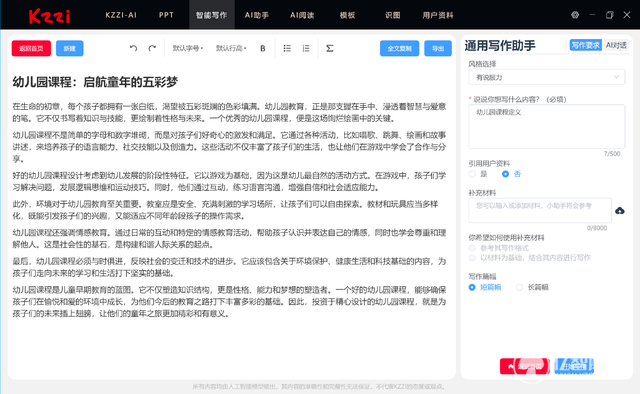Screen dimensions: 640x394
Task: Open the 默认行高 line height dropdown
Action: click(231, 48)
